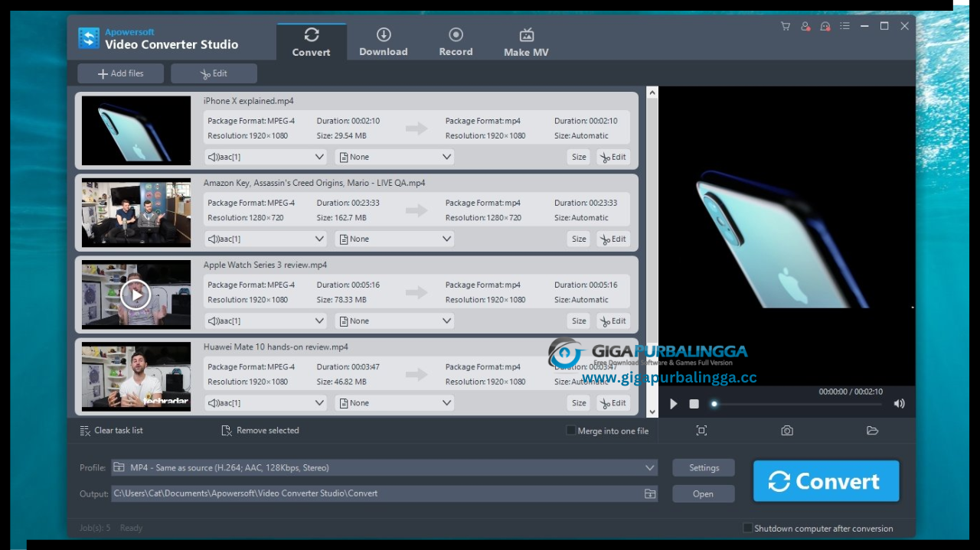Switch to the Record tab
980x550 pixels.
tap(456, 42)
